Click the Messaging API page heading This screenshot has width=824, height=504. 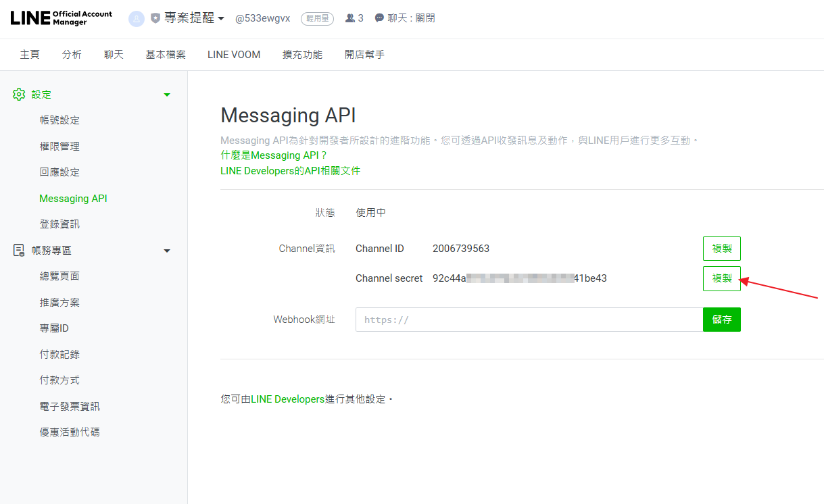click(288, 116)
